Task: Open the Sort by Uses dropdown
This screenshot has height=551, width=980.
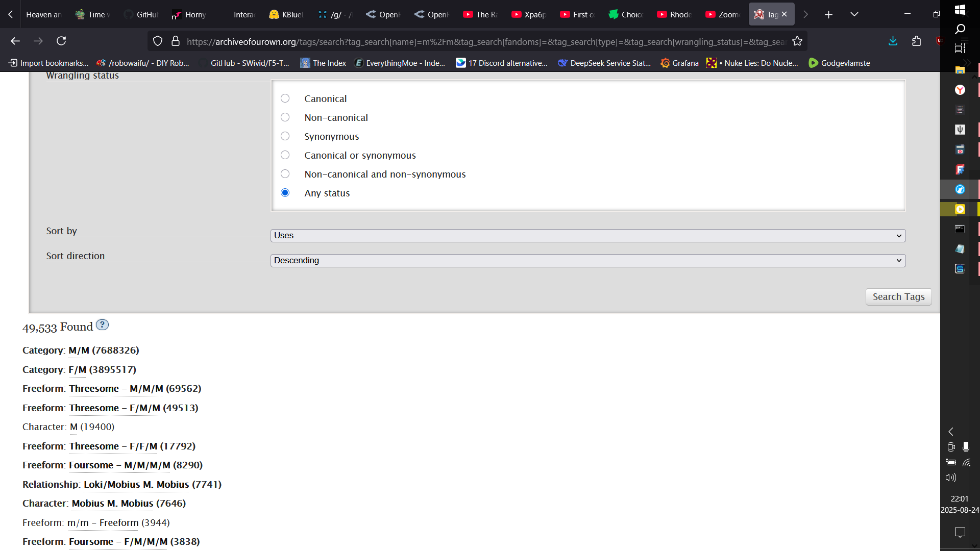Action: [587, 236]
